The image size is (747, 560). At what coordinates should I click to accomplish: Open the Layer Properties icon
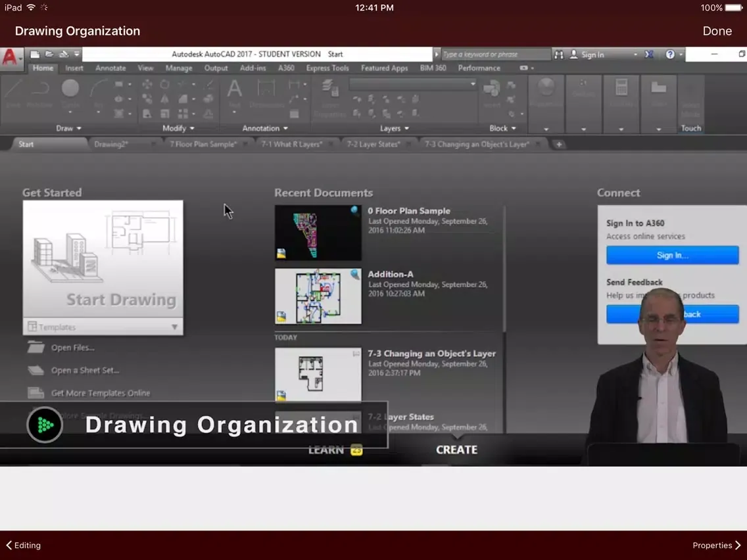pyautogui.click(x=329, y=98)
